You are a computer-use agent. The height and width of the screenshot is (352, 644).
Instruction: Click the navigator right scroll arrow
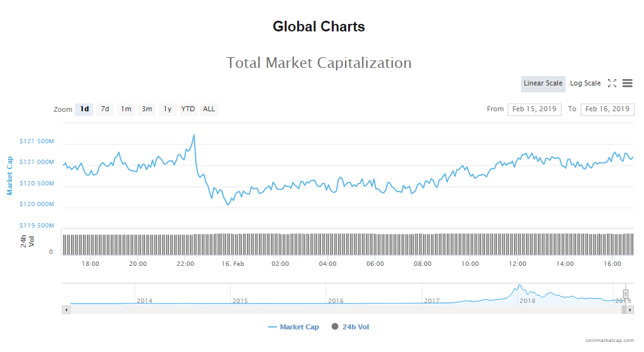tap(630, 310)
